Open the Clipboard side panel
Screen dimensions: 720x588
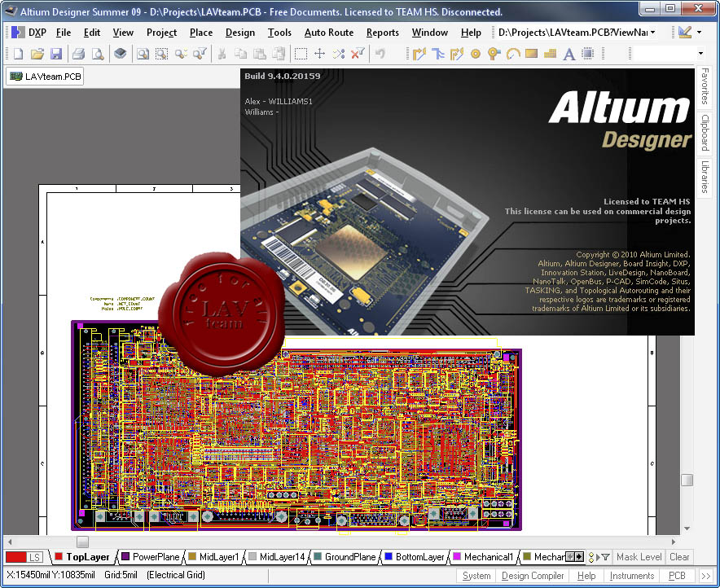tap(705, 133)
